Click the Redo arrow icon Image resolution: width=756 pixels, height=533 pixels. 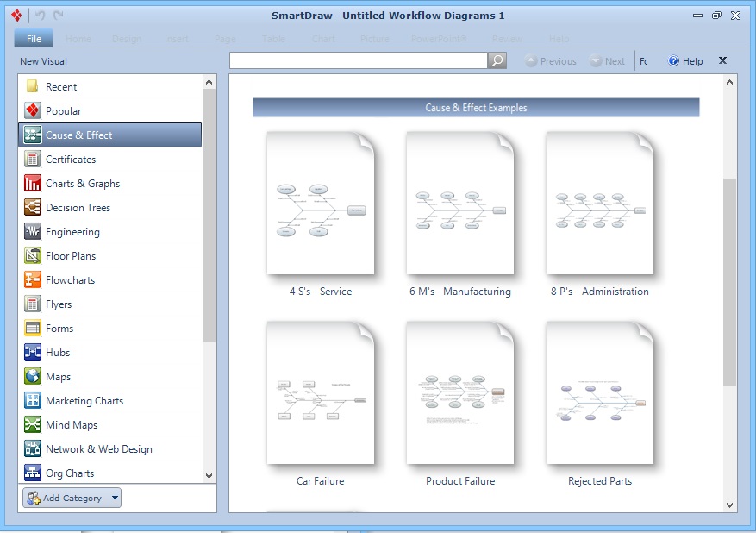click(59, 16)
